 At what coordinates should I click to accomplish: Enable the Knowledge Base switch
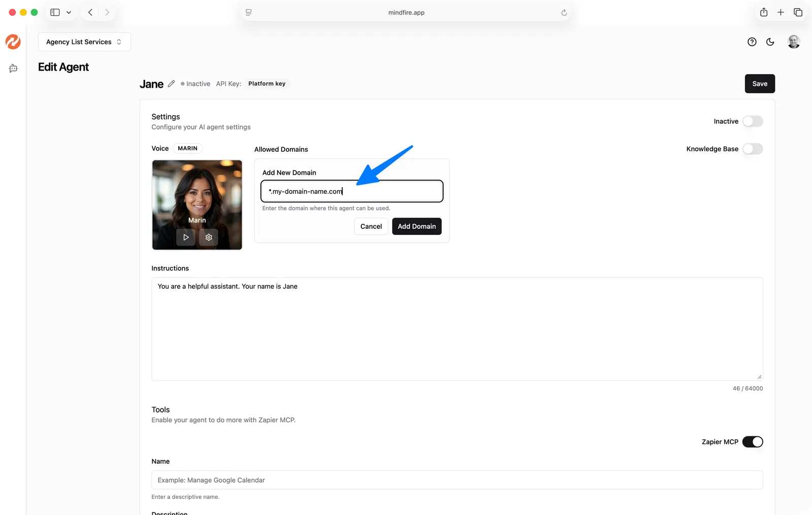tap(752, 149)
